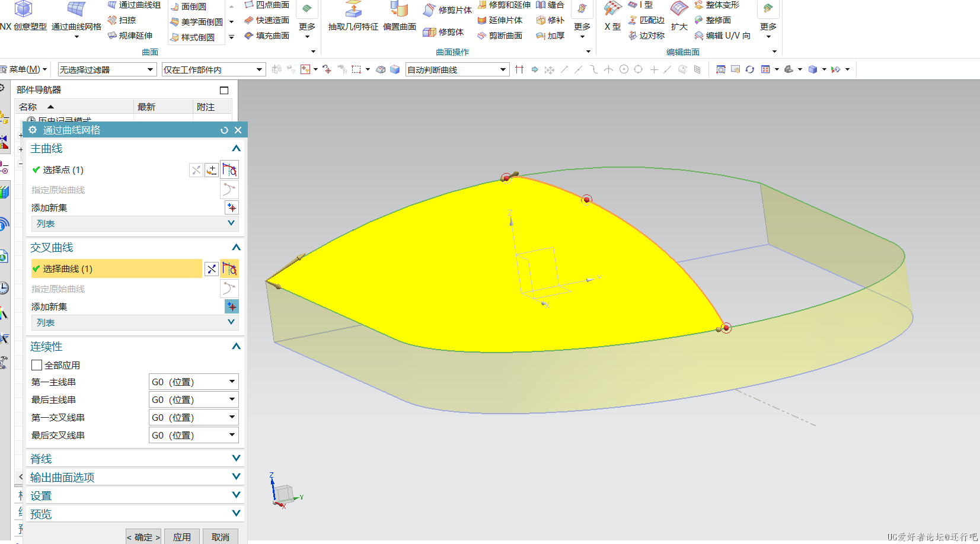Select the highlighted 选择曲线 (1) row
The height and width of the screenshot is (544, 980).
tap(116, 268)
